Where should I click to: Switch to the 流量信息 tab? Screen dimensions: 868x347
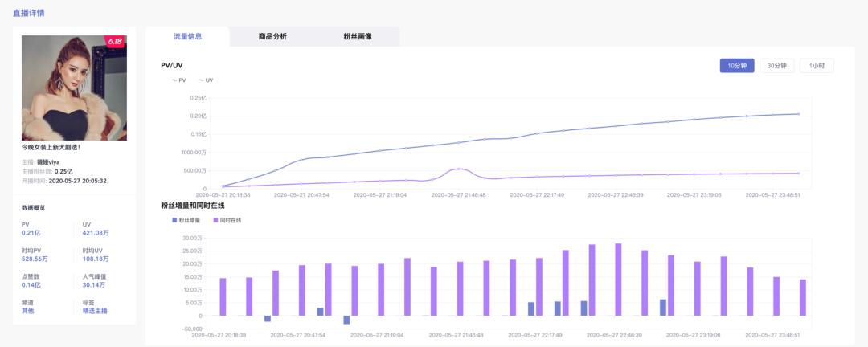click(187, 37)
